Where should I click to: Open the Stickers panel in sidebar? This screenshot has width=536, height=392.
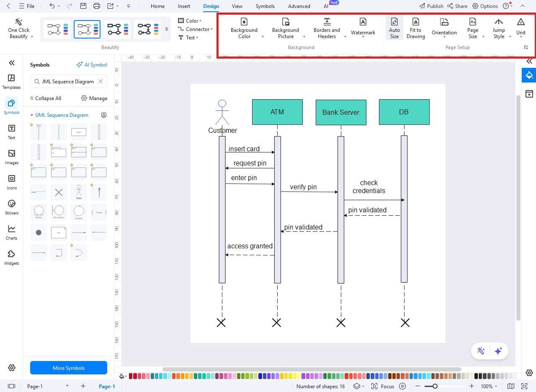tap(12, 207)
